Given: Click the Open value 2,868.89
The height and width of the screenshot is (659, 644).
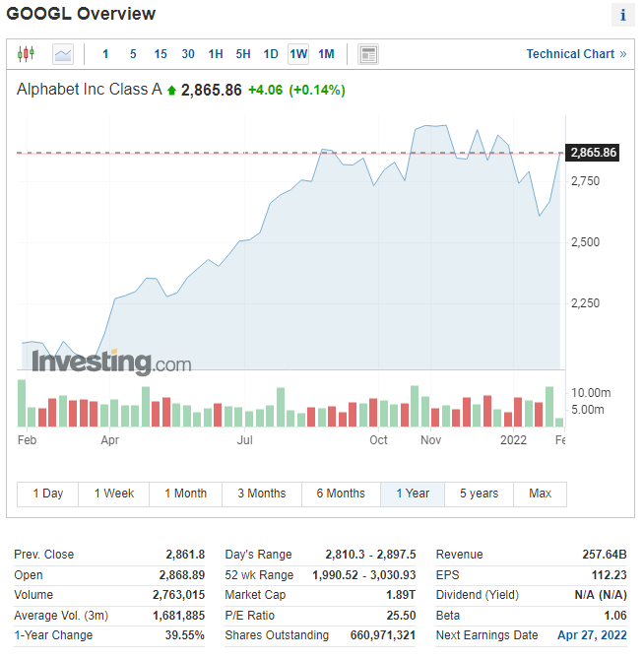Looking at the screenshot, I should [x=182, y=575].
